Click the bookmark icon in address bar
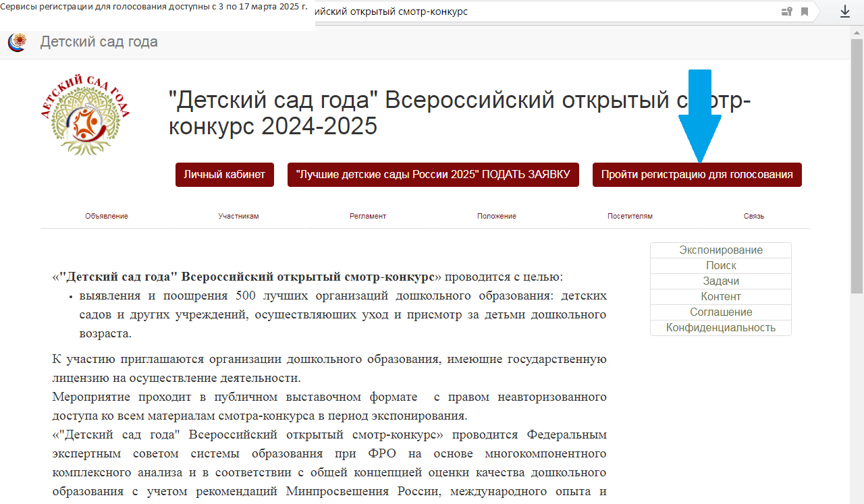The image size is (864, 504). [805, 11]
